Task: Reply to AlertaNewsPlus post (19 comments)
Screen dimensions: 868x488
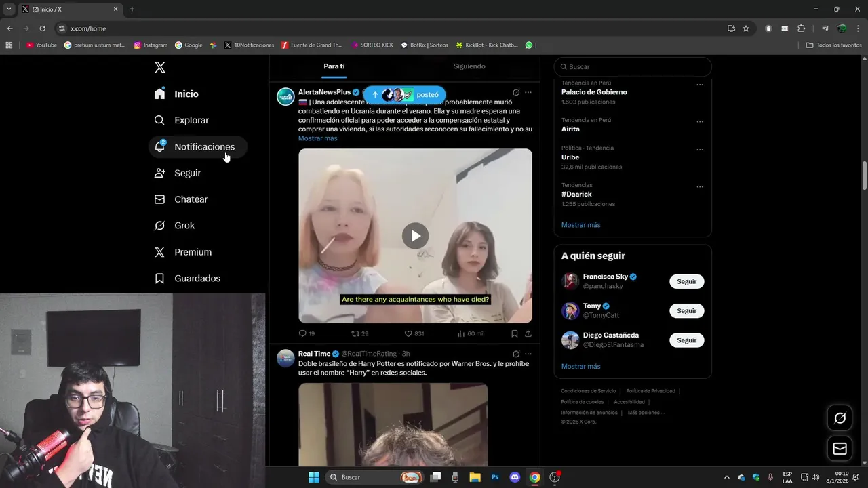Action: (x=307, y=333)
